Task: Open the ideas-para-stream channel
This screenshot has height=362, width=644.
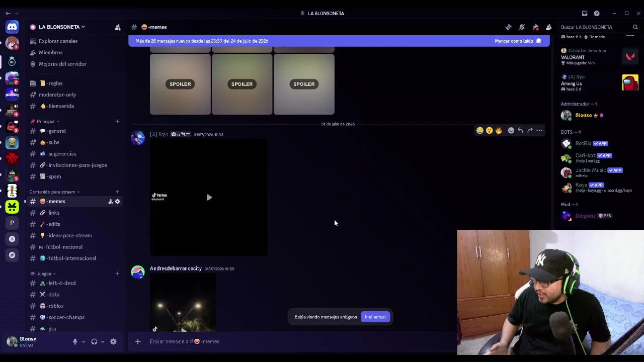Action: click(x=75, y=235)
